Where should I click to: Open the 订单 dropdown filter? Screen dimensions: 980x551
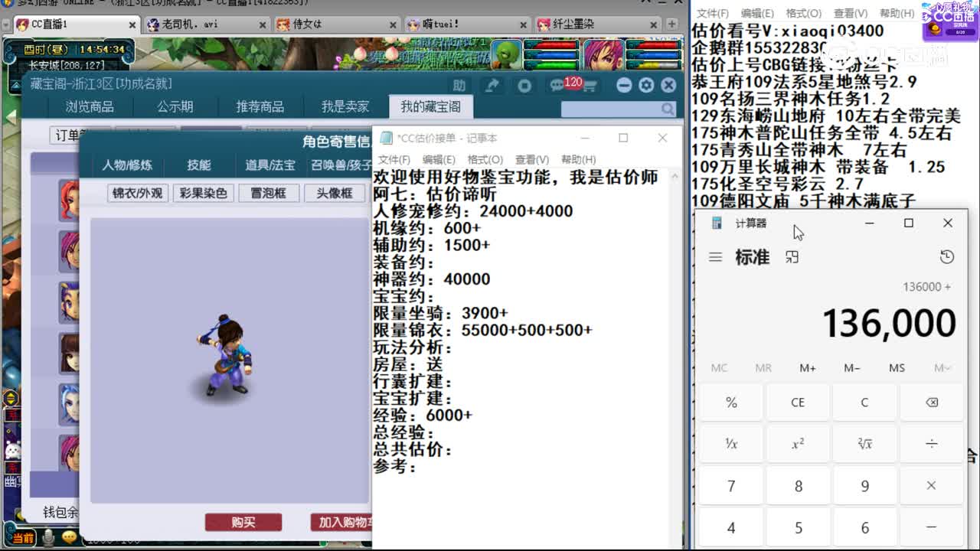click(x=81, y=135)
